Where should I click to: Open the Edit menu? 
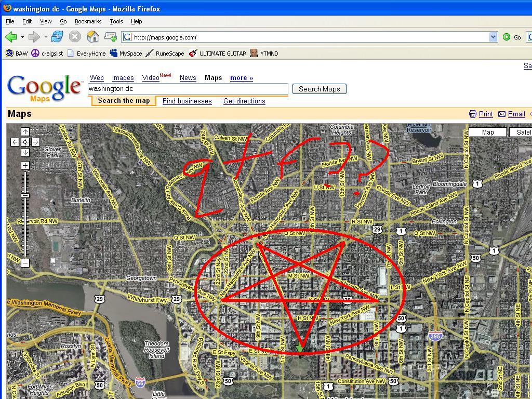coord(27,21)
